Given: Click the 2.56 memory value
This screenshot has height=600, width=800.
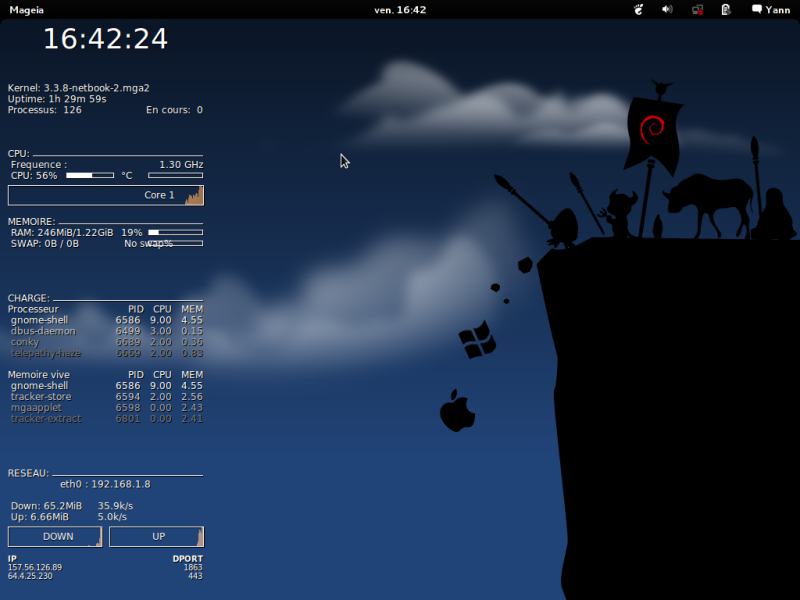Looking at the screenshot, I should click(192, 396).
